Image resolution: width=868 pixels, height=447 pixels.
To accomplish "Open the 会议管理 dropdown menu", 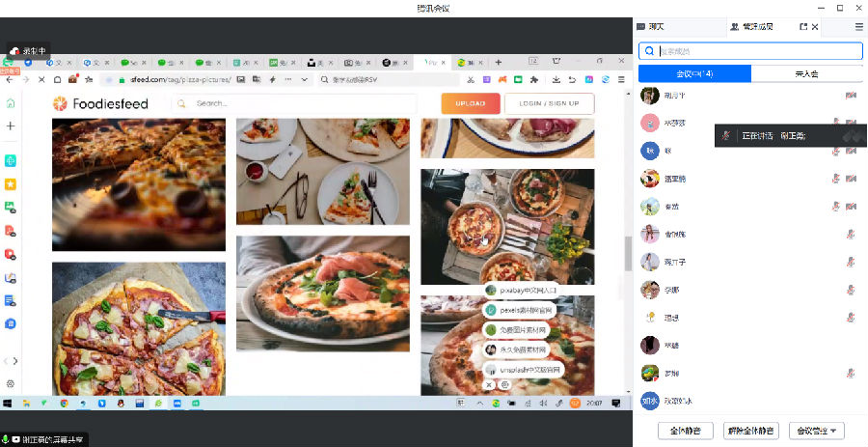I will point(816,431).
